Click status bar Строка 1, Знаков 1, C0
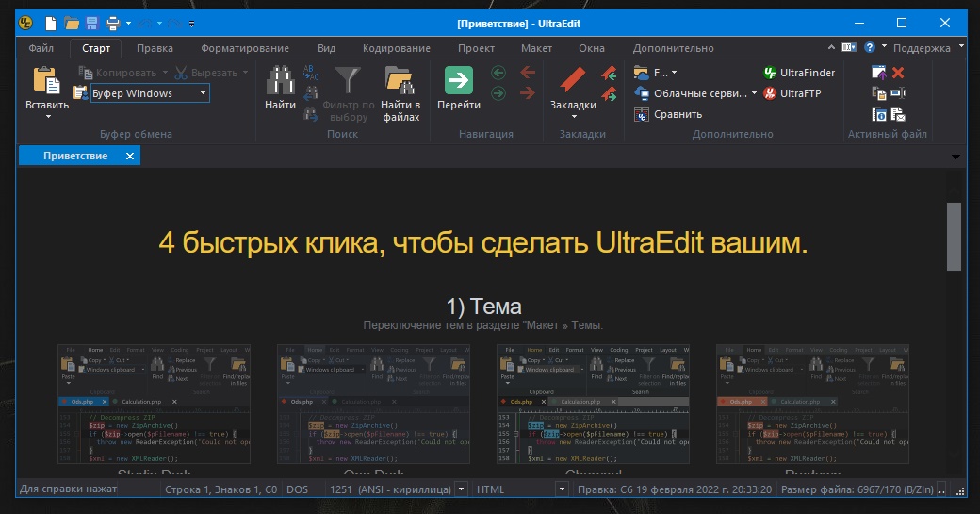 pos(221,489)
